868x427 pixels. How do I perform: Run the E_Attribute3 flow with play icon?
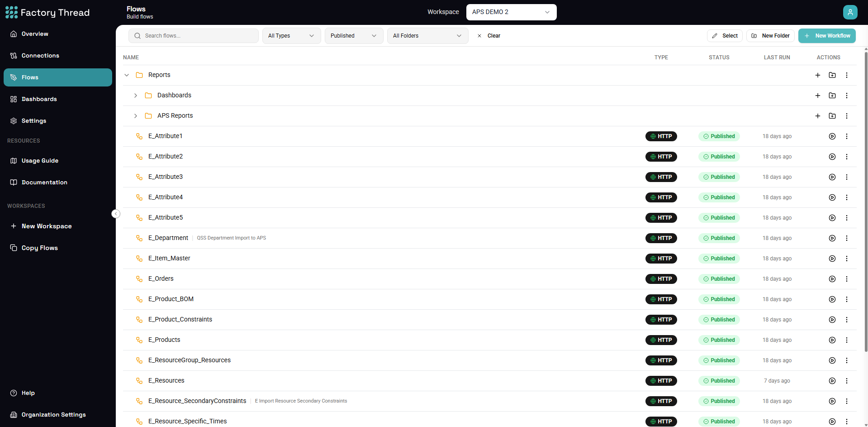click(x=832, y=177)
